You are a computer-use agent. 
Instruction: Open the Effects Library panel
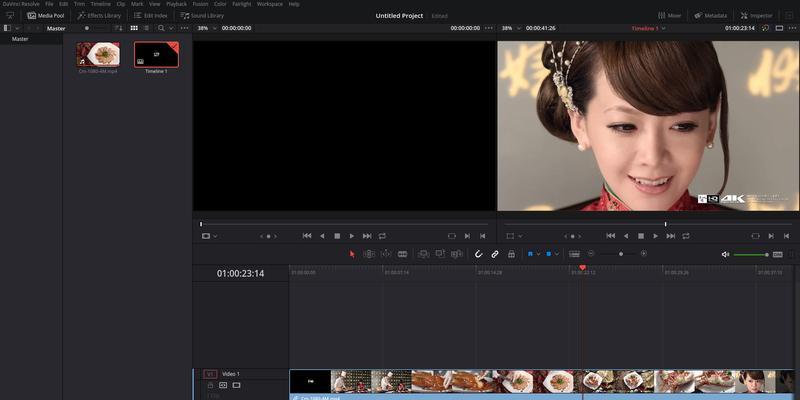coord(99,16)
